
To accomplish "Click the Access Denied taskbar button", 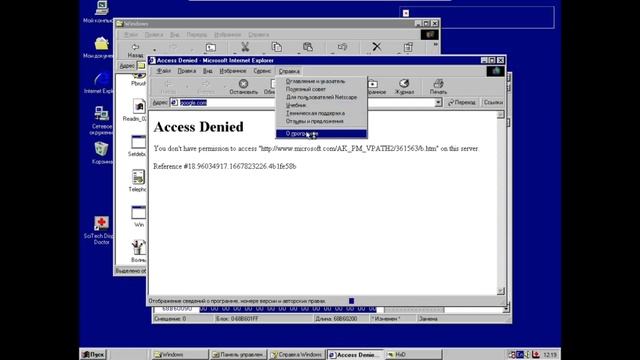I will [356, 355].
